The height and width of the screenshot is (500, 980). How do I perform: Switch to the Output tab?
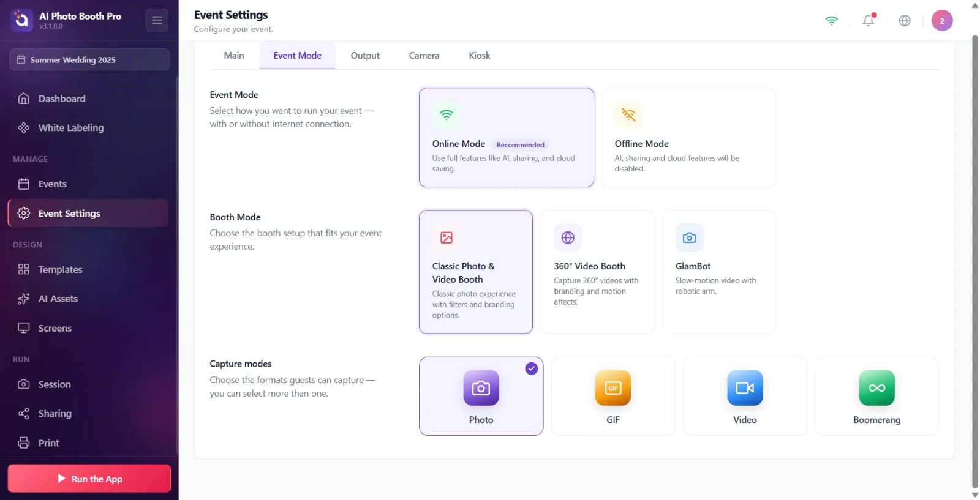pyautogui.click(x=365, y=56)
